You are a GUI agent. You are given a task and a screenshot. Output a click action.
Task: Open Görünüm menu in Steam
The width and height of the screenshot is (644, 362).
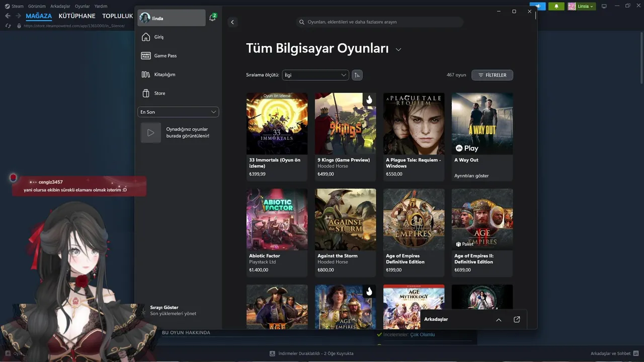coord(37,6)
